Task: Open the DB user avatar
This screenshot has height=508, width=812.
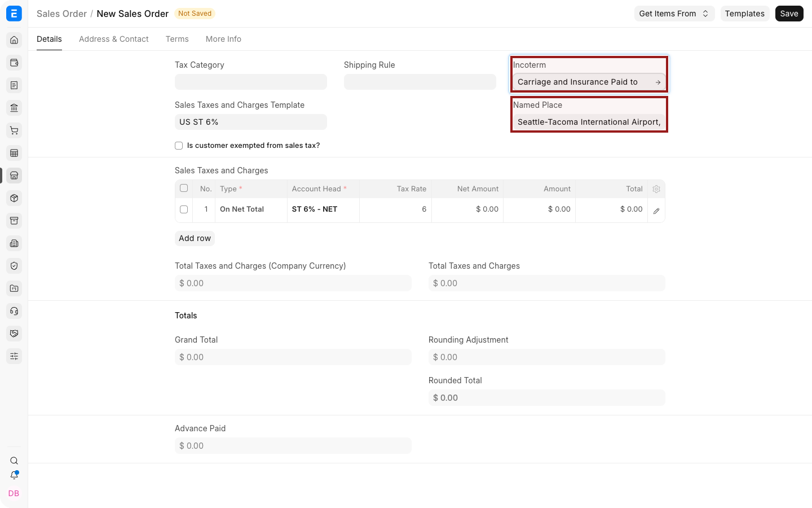Action: [x=14, y=493]
